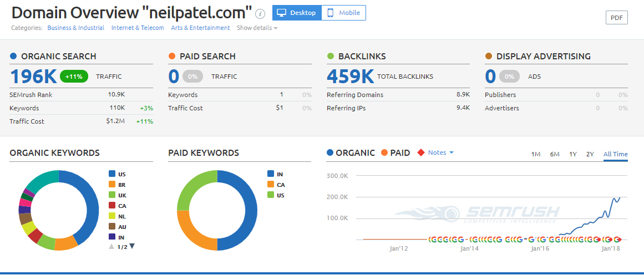This screenshot has height=280, width=644.
Task: Go to previous legend page arrow
Action: click(111, 246)
